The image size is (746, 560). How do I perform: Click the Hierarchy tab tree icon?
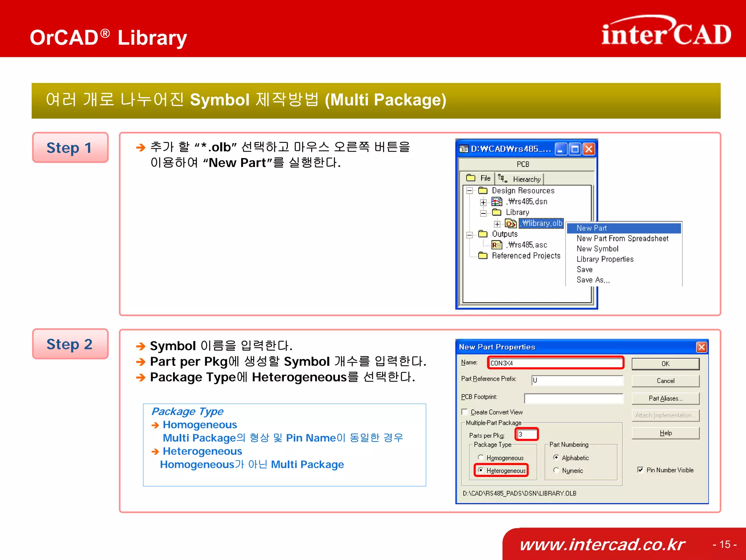(503, 179)
